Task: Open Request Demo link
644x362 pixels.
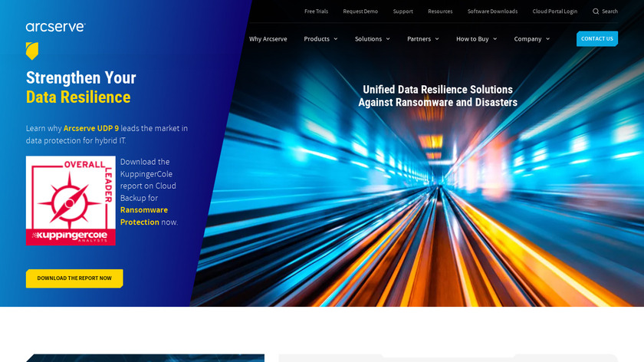Action: pyautogui.click(x=360, y=12)
